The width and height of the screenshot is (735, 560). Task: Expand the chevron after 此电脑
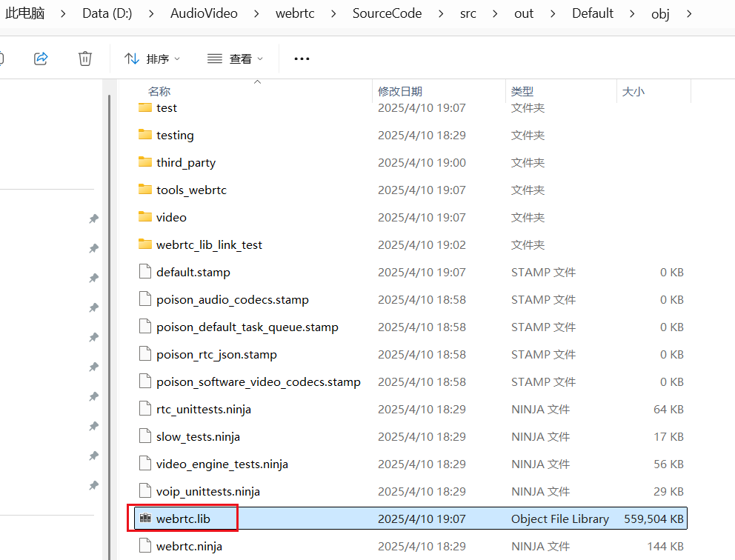(x=63, y=13)
